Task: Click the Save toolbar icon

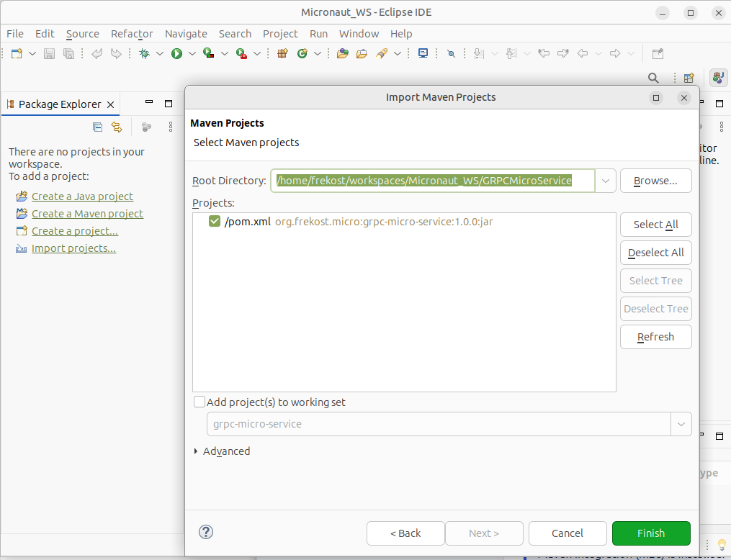Action: coord(50,53)
